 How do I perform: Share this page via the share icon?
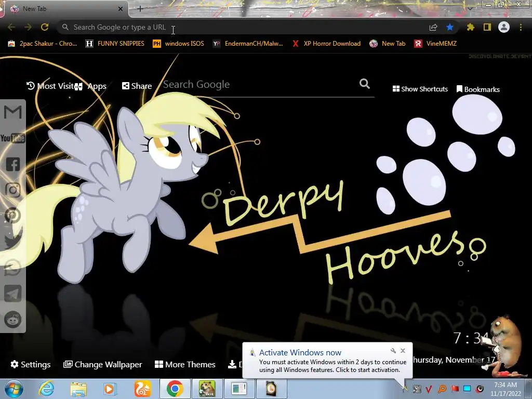click(x=433, y=27)
